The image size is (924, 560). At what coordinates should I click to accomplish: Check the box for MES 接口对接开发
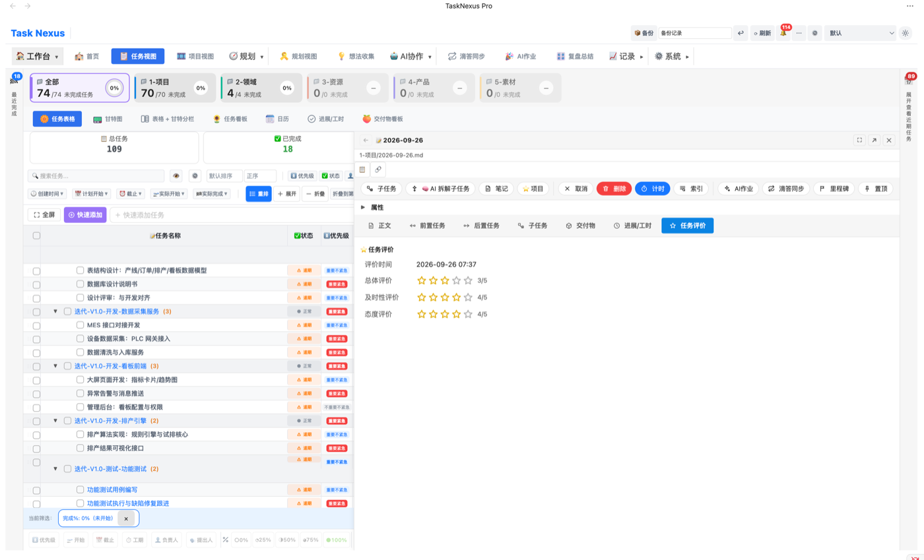pyautogui.click(x=81, y=325)
